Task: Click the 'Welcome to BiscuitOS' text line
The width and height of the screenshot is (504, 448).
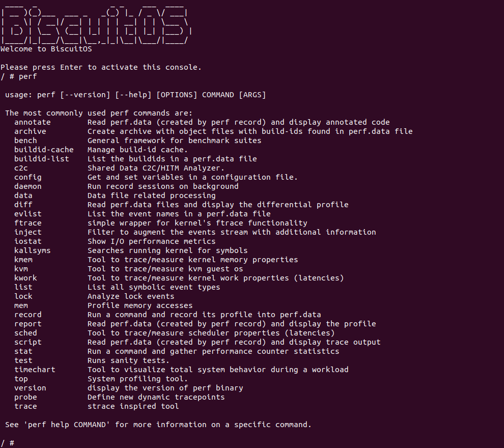Action: tap(46, 49)
